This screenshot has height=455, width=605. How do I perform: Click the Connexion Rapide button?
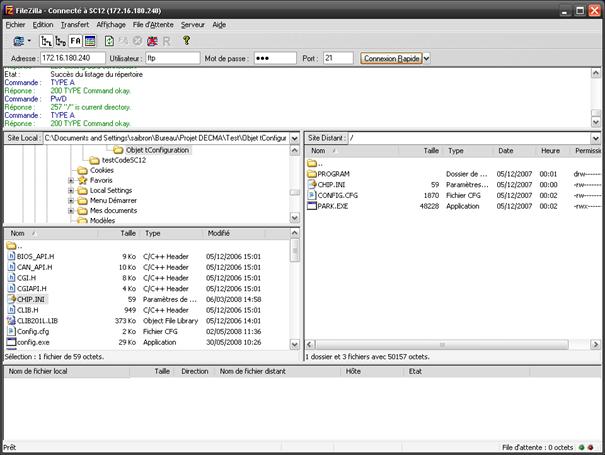(x=391, y=58)
